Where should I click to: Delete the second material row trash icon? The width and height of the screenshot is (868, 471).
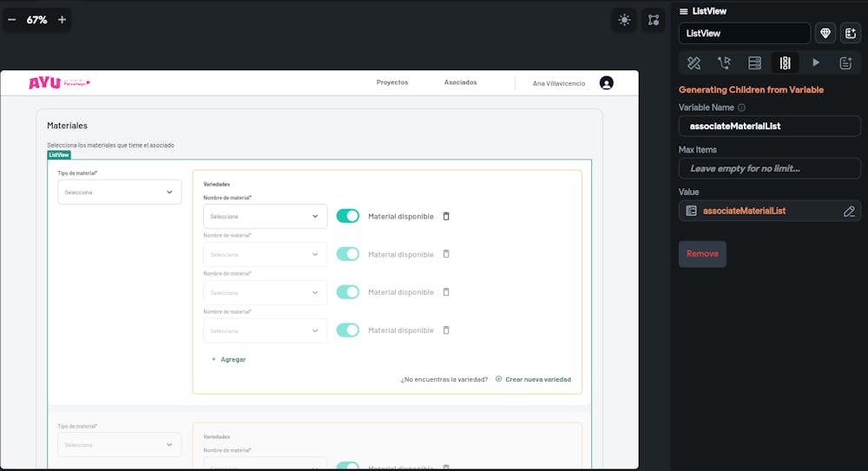coord(446,254)
